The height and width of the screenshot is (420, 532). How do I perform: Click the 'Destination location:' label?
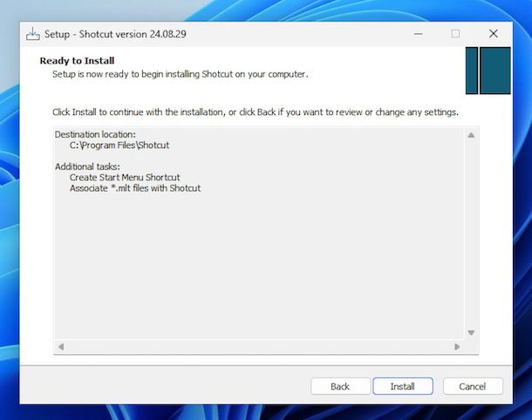[95, 134]
